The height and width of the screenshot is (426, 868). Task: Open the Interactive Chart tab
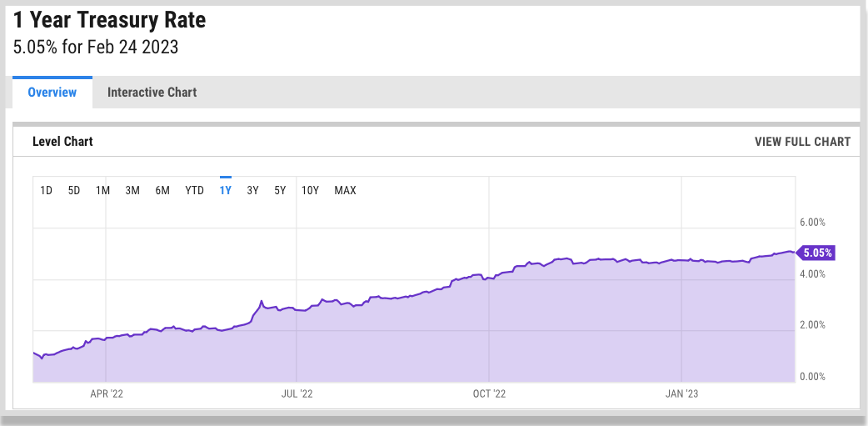152,92
